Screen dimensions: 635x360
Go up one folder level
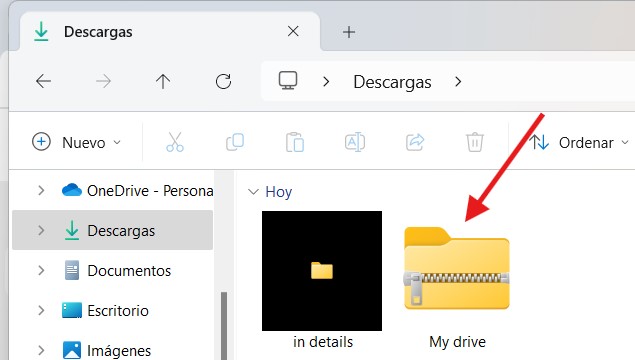pyautogui.click(x=163, y=81)
